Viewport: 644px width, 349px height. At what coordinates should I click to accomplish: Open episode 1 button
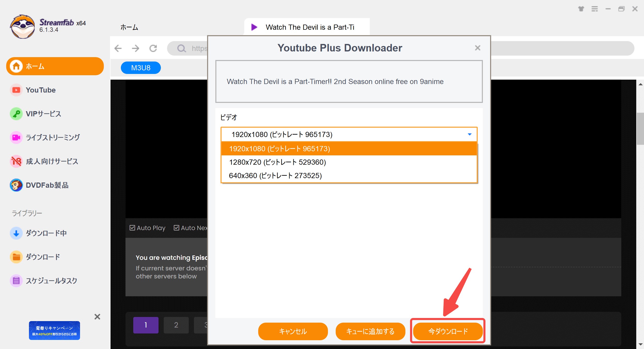point(146,325)
